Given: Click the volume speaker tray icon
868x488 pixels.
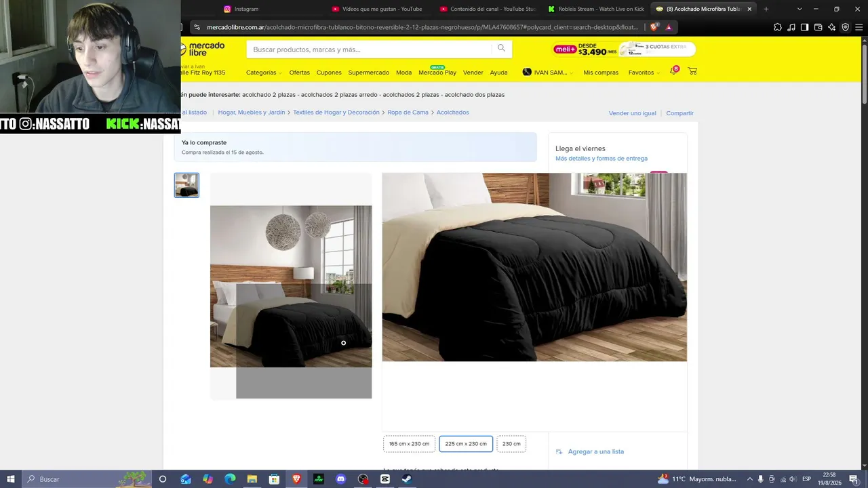Looking at the screenshot, I should [793, 479].
